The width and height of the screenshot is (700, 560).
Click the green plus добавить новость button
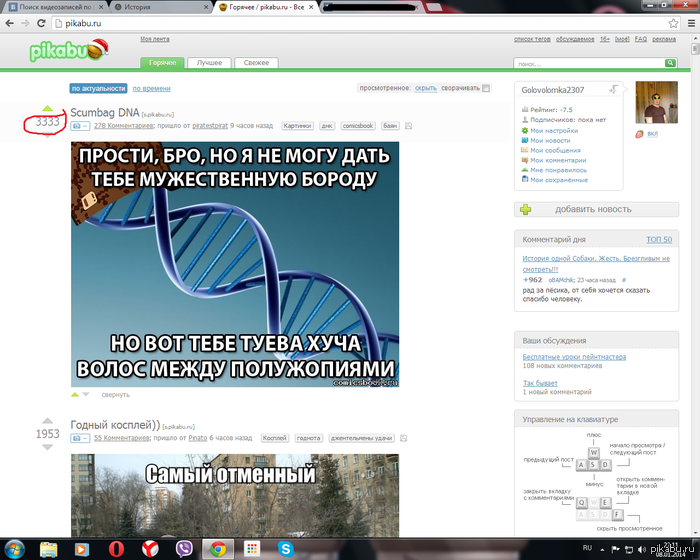pyautogui.click(x=595, y=209)
